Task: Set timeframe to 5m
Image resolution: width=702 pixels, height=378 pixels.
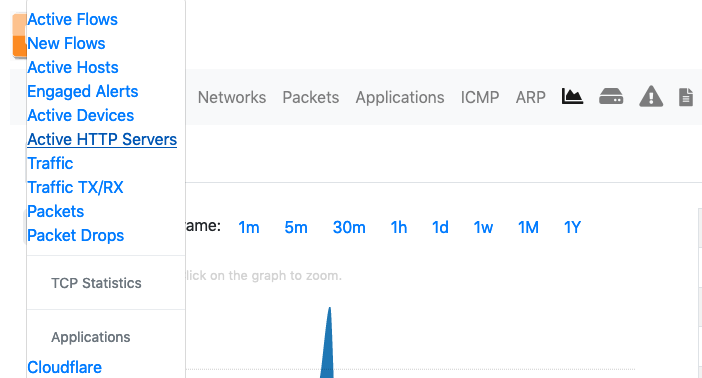Action: point(296,228)
